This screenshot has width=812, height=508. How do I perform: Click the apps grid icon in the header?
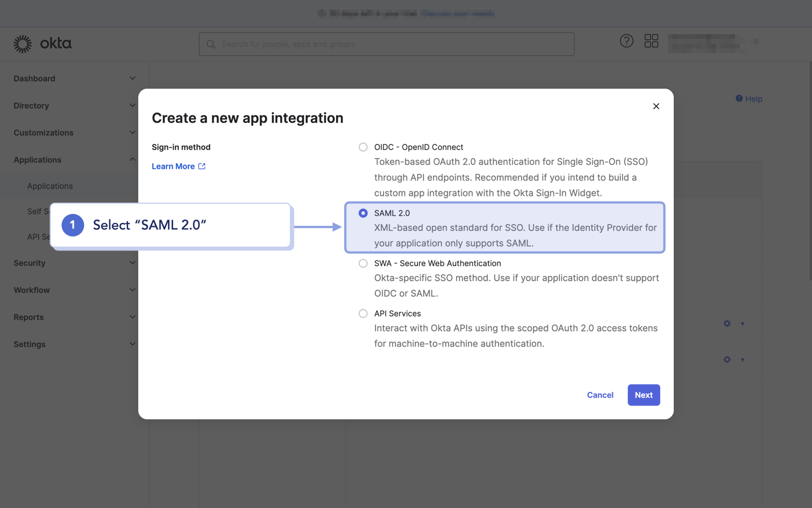(651, 41)
